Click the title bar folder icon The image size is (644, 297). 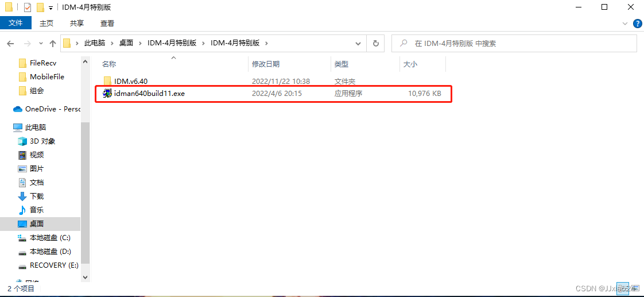(9, 7)
